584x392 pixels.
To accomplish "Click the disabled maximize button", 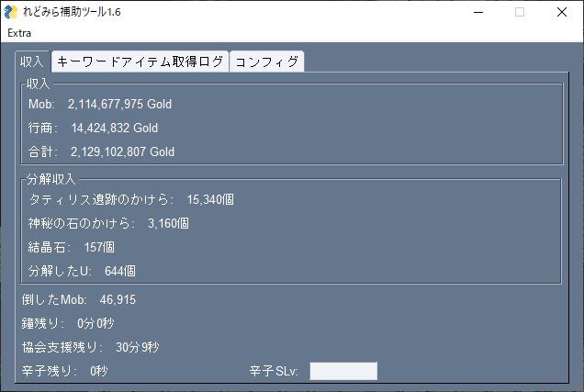I will 520,12.
